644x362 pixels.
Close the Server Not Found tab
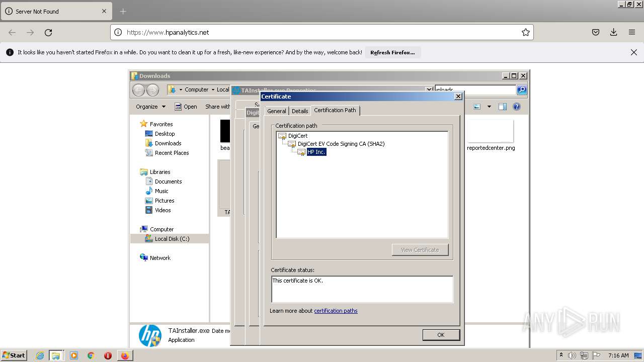point(104,11)
